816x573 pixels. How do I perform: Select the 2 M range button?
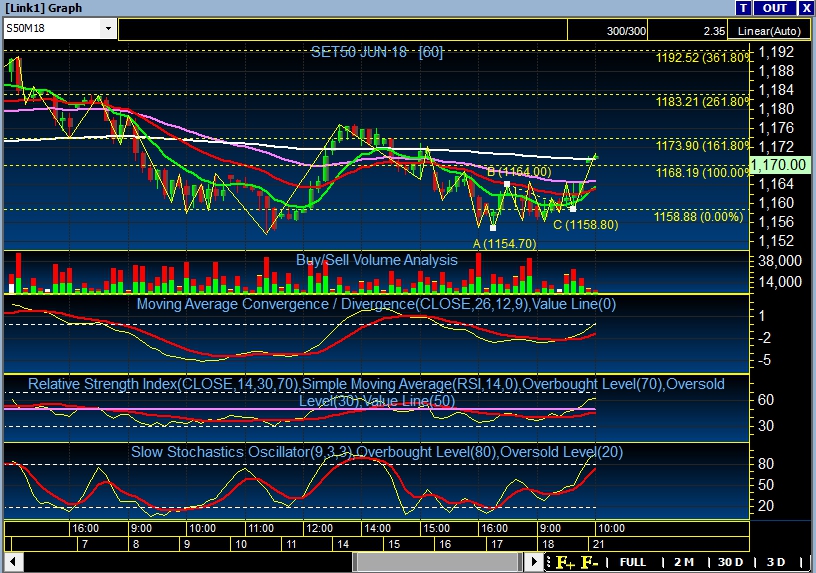[684, 562]
